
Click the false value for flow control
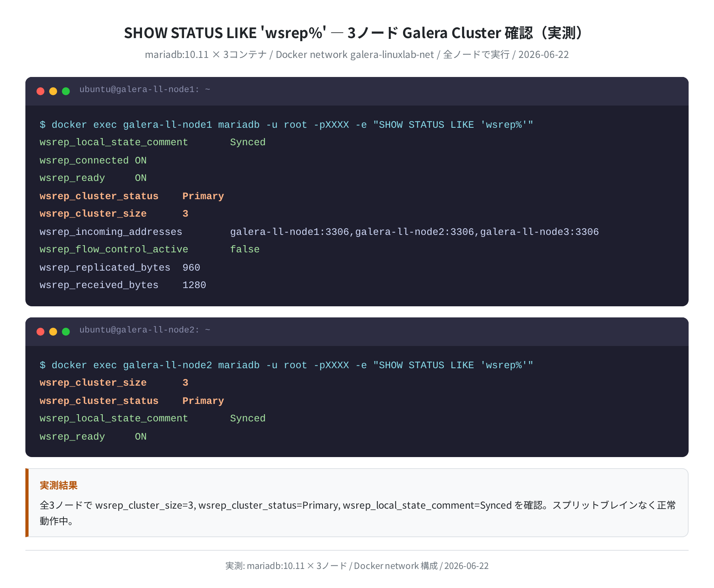(245, 250)
